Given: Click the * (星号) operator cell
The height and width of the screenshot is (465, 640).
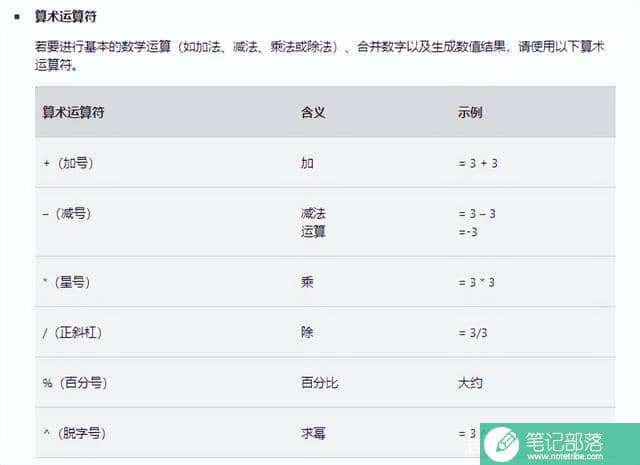Looking at the screenshot, I should click(67, 282).
